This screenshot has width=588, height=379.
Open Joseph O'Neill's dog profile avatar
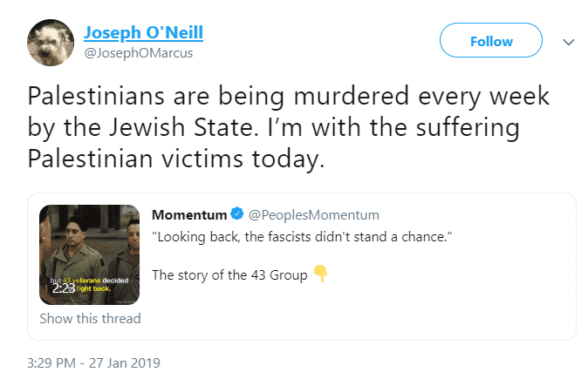pyautogui.click(x=51, y=43)
